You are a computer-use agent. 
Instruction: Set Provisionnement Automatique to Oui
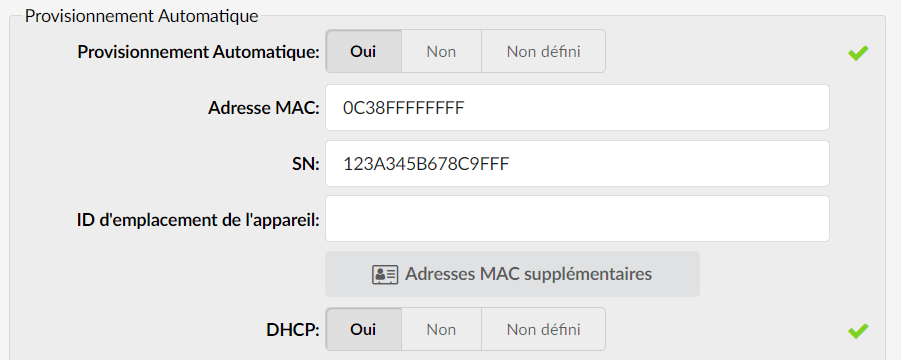click(x=364, y=52)
